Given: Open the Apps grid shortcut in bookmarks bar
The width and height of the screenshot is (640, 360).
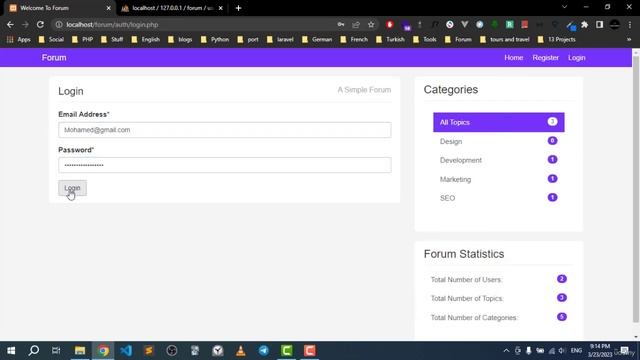Looking at the screenshot, I should pos(19,40).
